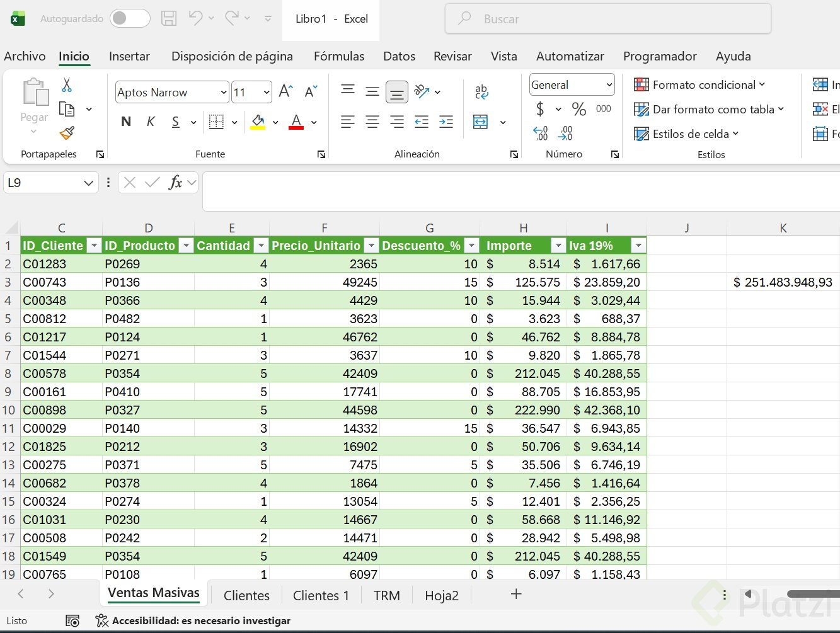Image resolution: width=840 pixels, height=633 pixels.
Task: Click the Merge and center cells icon
Action: click(481, 122)
